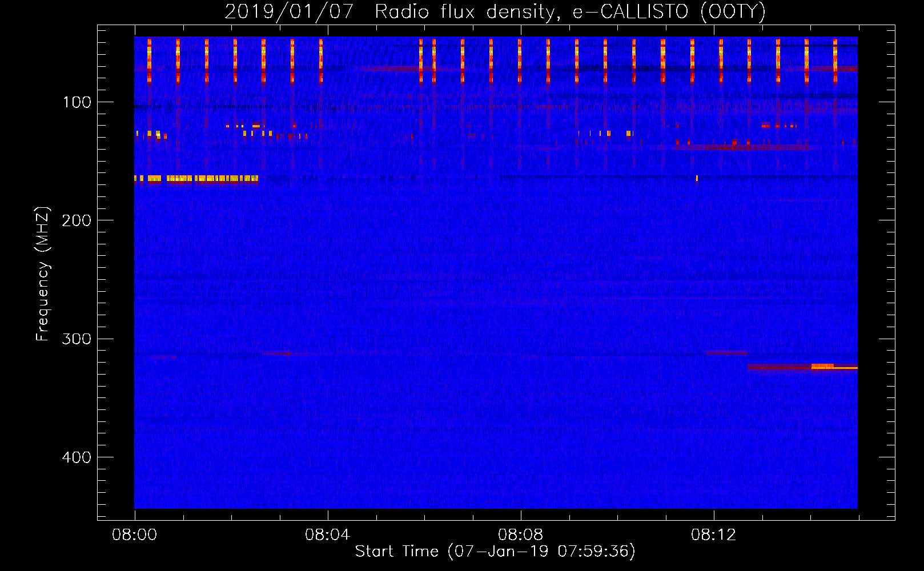Screen dimensions: 924x571
Task: Click the 08:00 time tick label
Action: point(134,535)
